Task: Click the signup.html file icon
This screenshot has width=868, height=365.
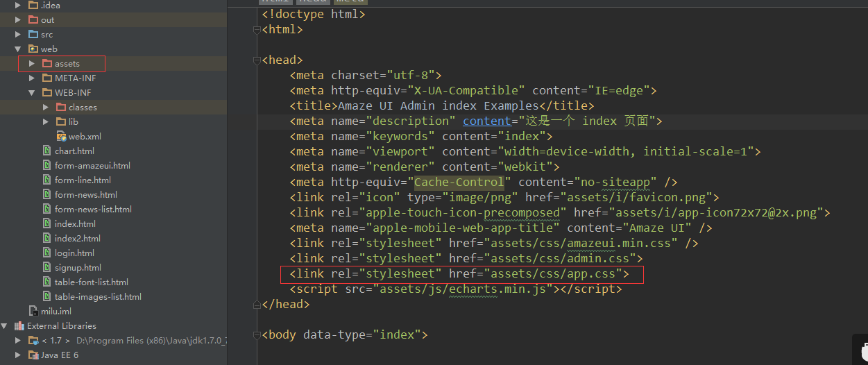Action: (48, 267)
